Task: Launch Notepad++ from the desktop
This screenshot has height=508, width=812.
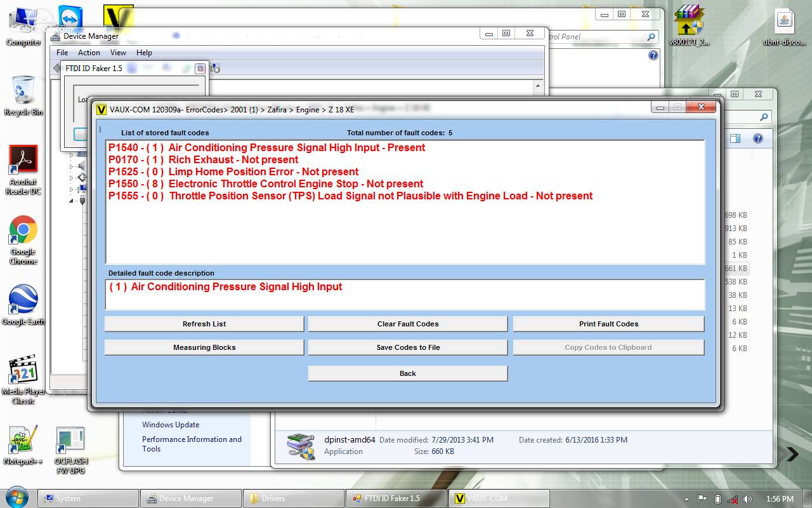Action: 23,444
